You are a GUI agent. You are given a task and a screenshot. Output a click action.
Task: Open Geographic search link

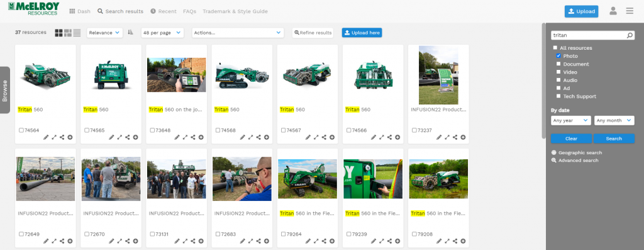(577, 152)
